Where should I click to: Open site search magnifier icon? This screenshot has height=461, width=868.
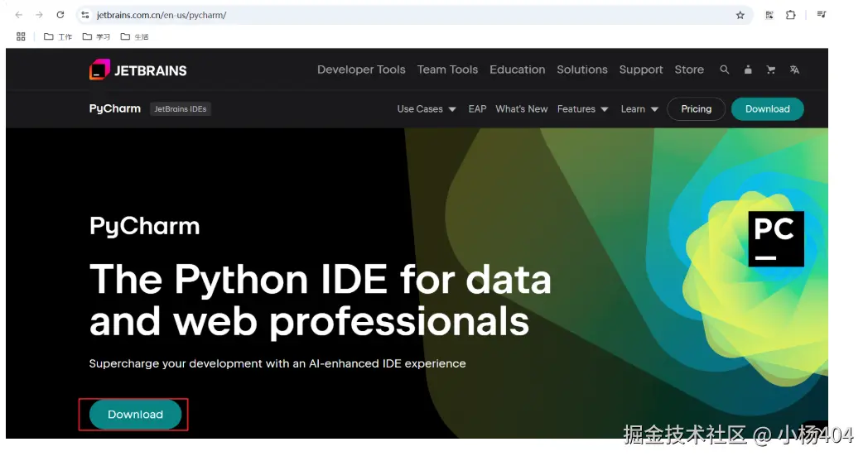pyautogui.click(x=724, y=70)
